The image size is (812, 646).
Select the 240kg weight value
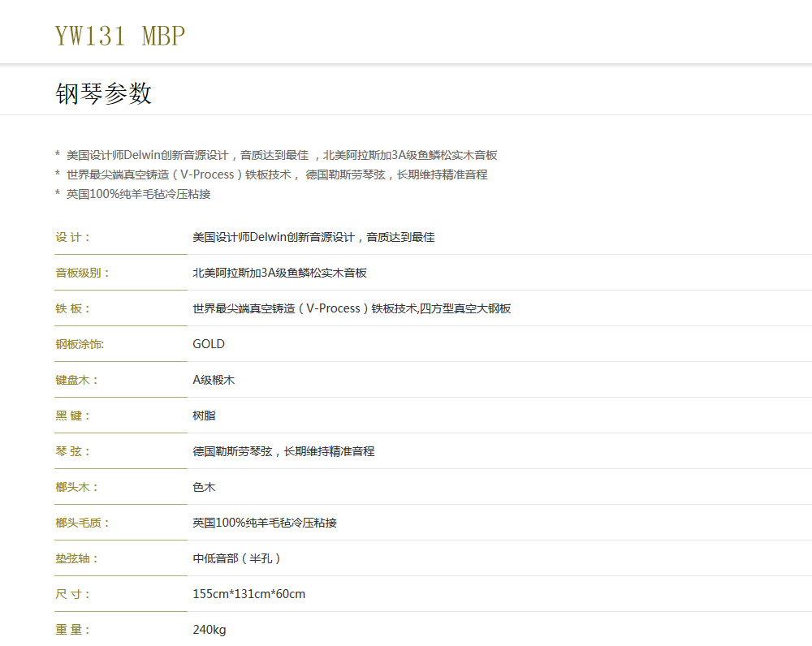(209, 630)
